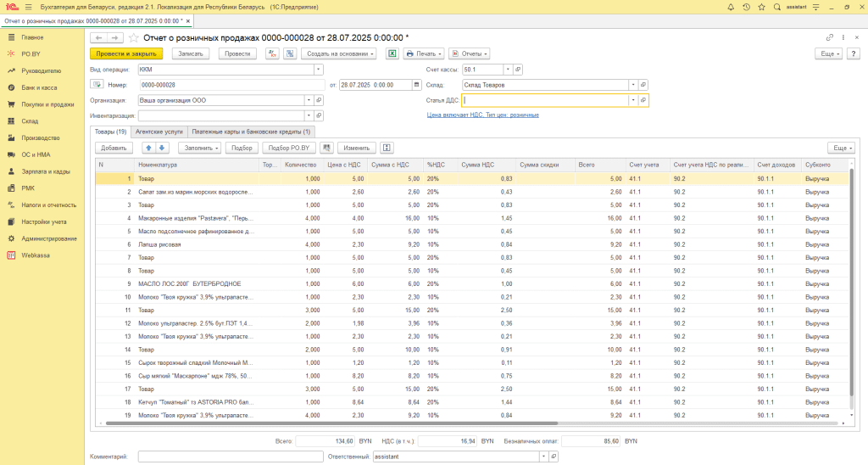Open the history clock icon
This screenshot has width=868, height=465.
(746, 7)
